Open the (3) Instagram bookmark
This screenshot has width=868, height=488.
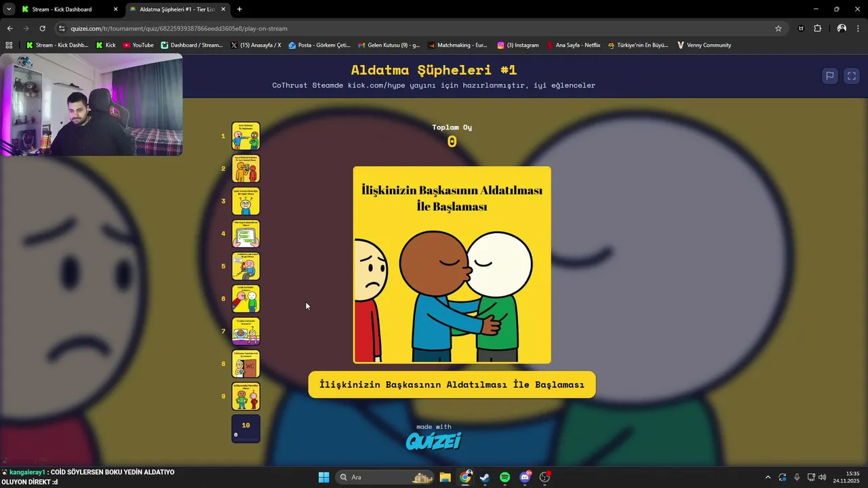pyautogui.click(x=518, y=45)
